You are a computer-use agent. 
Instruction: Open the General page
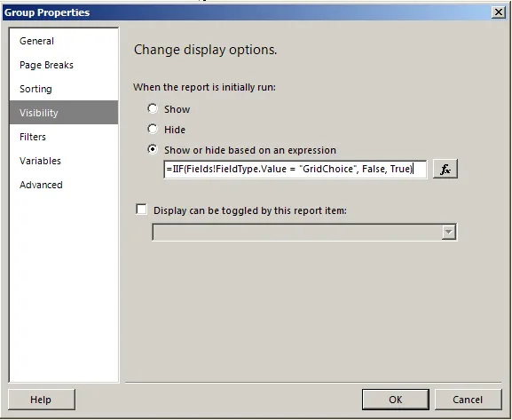(x=64, y=41)
